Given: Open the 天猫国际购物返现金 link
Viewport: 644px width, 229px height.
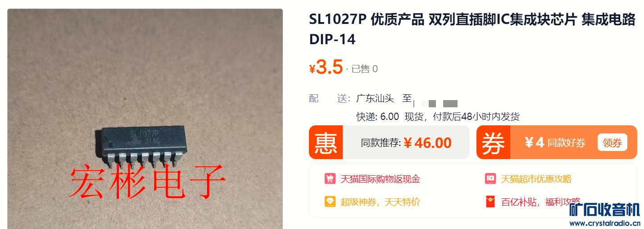Looking at the screenshot, I should click(x=380, y=179).
